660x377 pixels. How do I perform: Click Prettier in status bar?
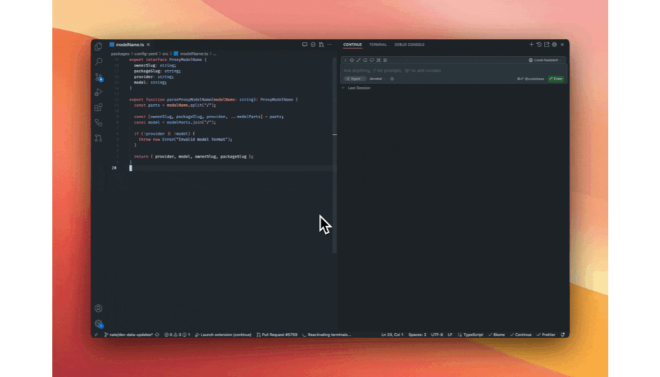coord(546,335)
